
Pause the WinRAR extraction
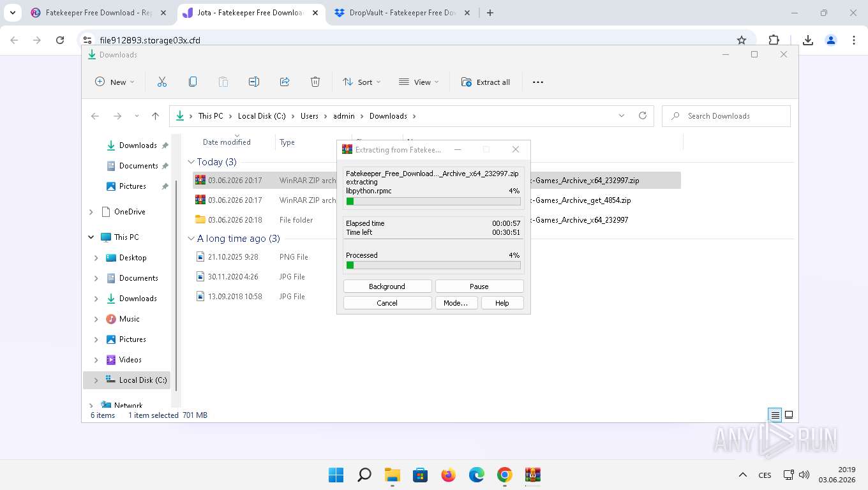479,286
